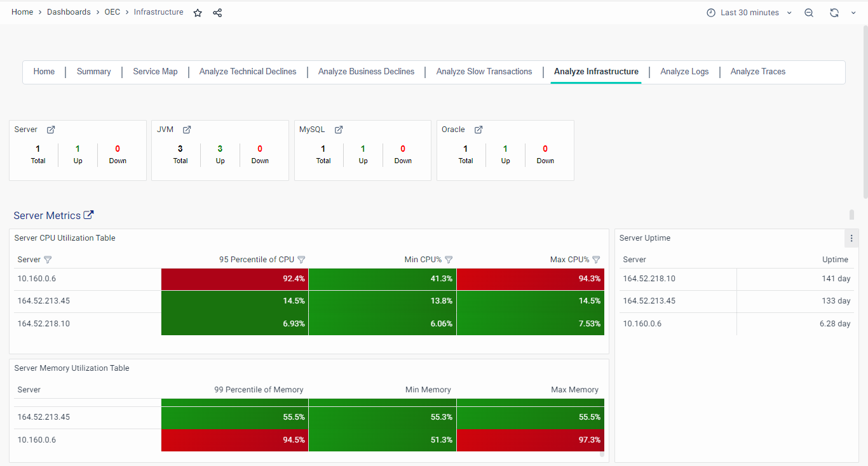The width and height of the screenshot is (868, 466).
Task: Open the MySQL panel external link icon
Action: [339, 130]
